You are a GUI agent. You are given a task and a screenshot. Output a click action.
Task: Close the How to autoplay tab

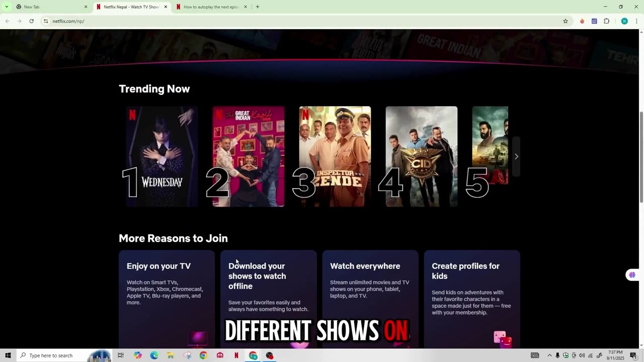point(246,7)
